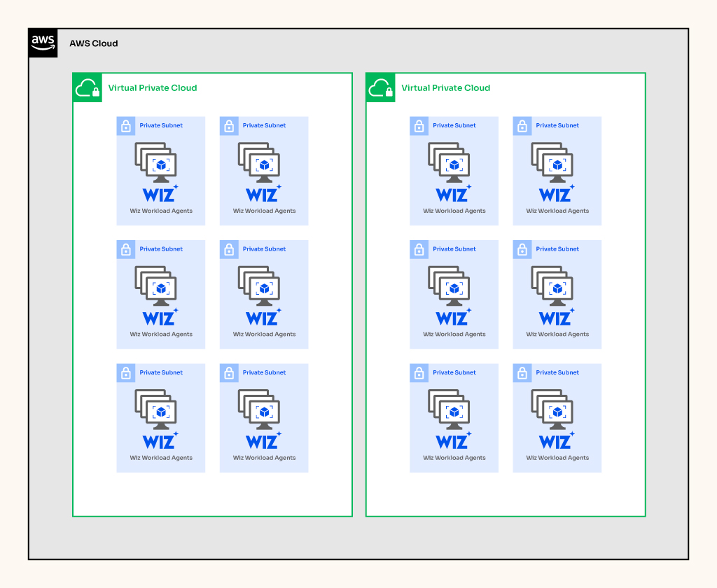This screenshot has height=588, width=717.
Task: Select the 'Wiz Workload Agents' caption in the left VPC's top-right subnet
Action: coord(264,211)
